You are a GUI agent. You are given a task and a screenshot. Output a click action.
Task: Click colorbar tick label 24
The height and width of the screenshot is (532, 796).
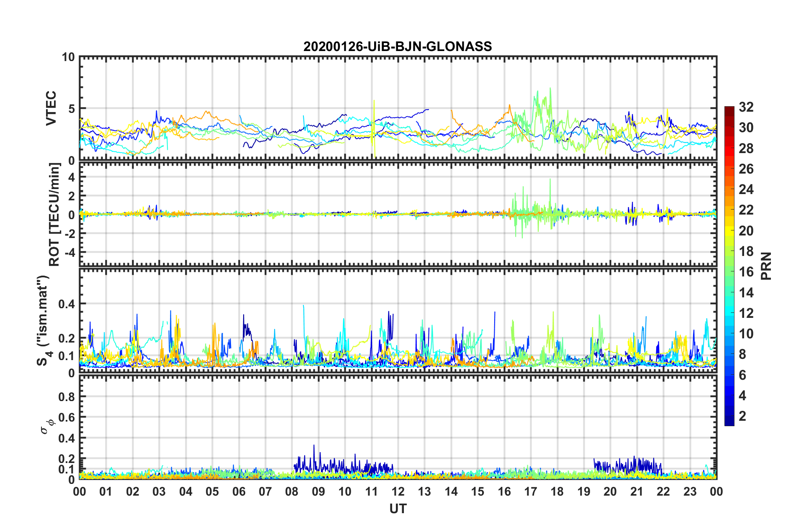[x=746, y=189]
